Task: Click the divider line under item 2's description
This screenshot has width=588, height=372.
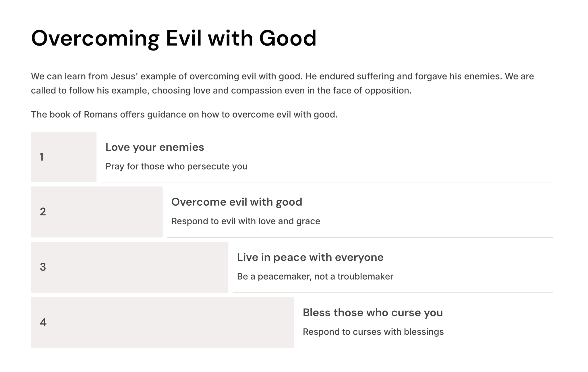Action: 360,237
